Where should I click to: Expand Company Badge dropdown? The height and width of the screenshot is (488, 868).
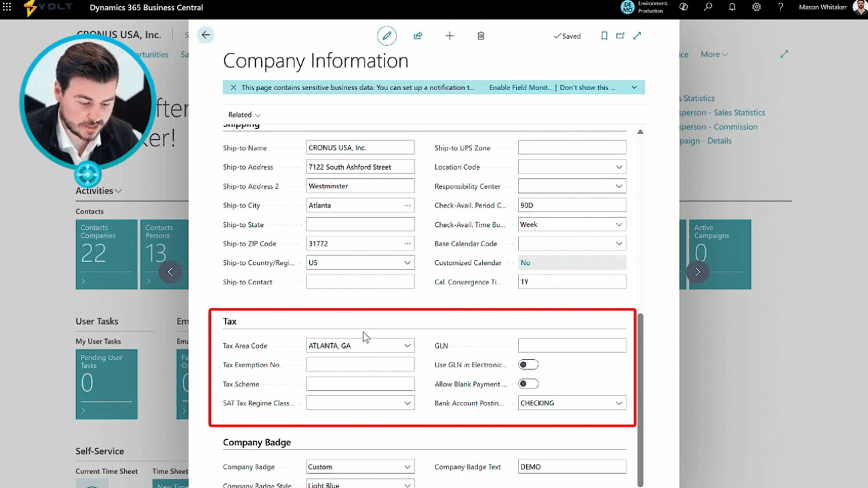pyautogui.click(x=407, y=467)
